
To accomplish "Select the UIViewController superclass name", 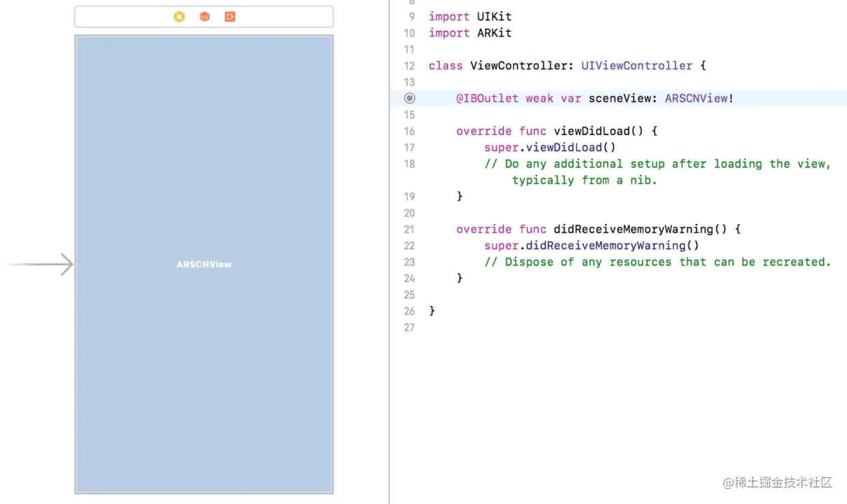I will pos(637,66).
